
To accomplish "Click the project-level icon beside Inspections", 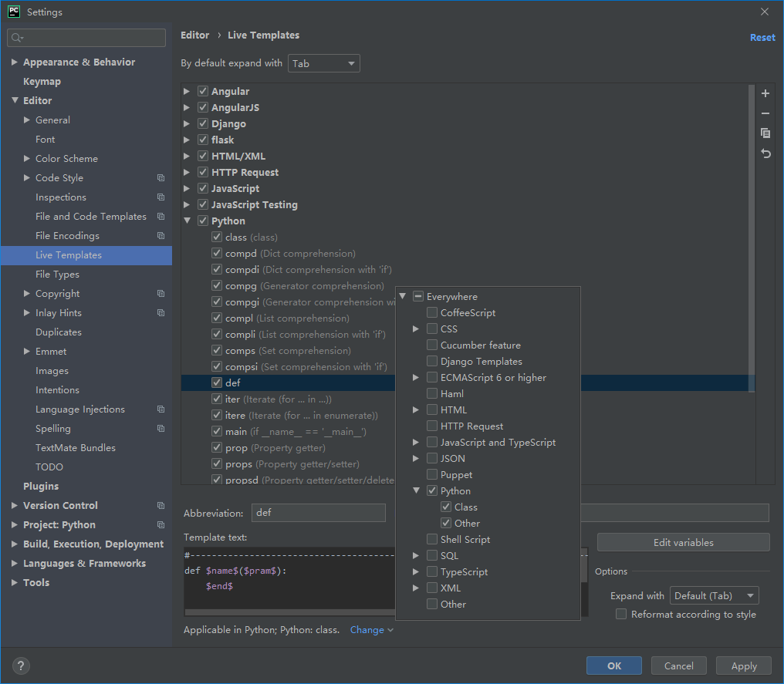I will point(161,197).
